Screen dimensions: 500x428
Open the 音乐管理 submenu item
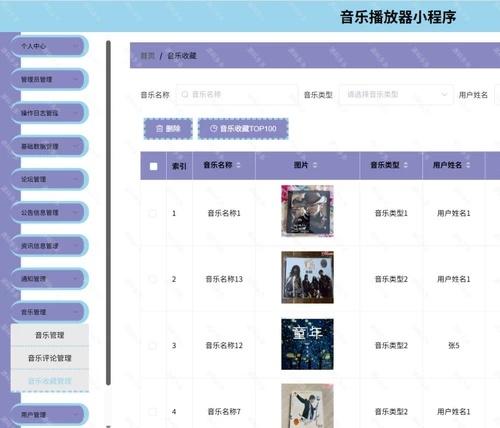coord(50,335)
